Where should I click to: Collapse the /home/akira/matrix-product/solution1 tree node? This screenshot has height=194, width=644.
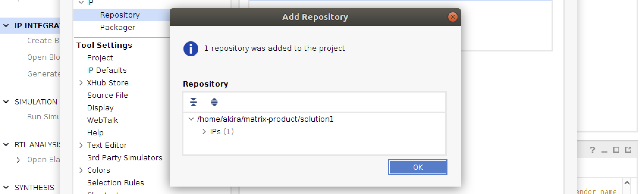coord(191,119)
